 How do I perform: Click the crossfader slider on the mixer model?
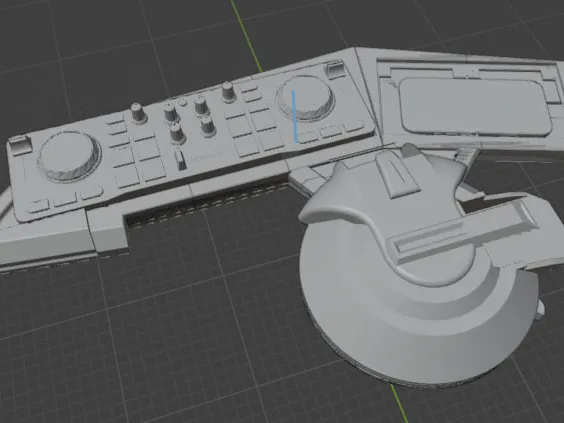pos(181,159)
